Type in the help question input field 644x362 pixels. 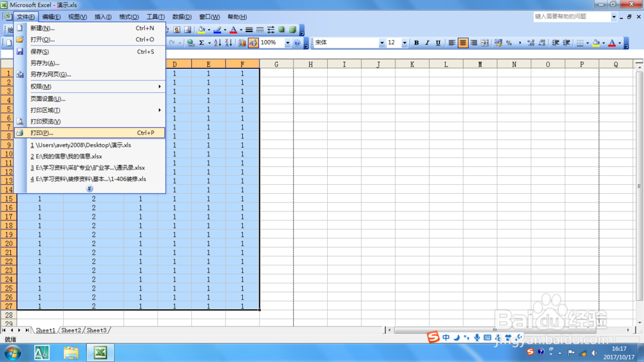[572, 17]
